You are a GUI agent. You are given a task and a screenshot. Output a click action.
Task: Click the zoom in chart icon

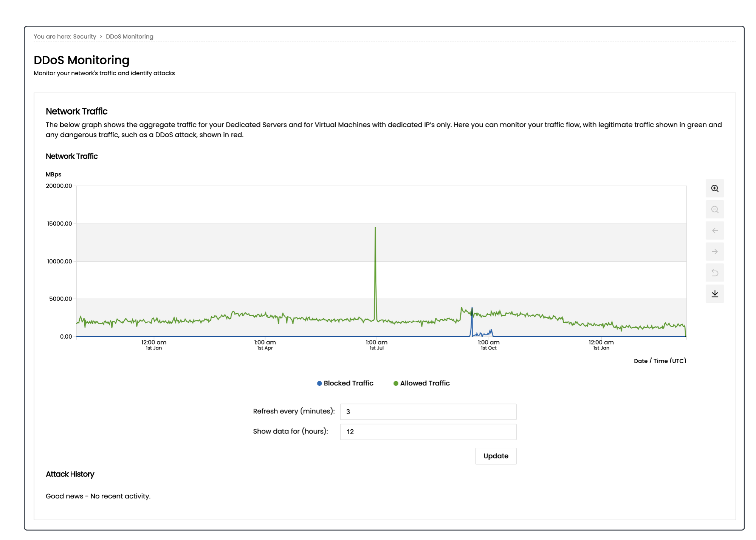pyautogui.click(x=714, y=188)
